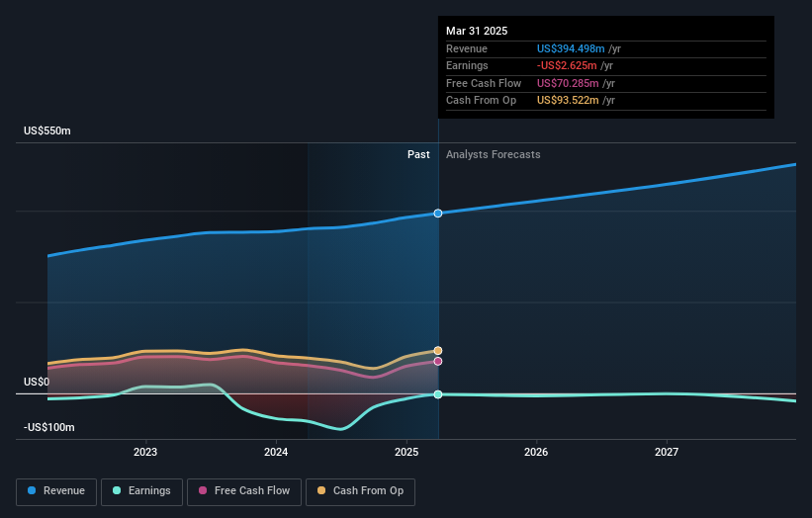812x518 pixels.
Task: Select the pink Free Cash Flow data point
Action: (x=438, y=361)
